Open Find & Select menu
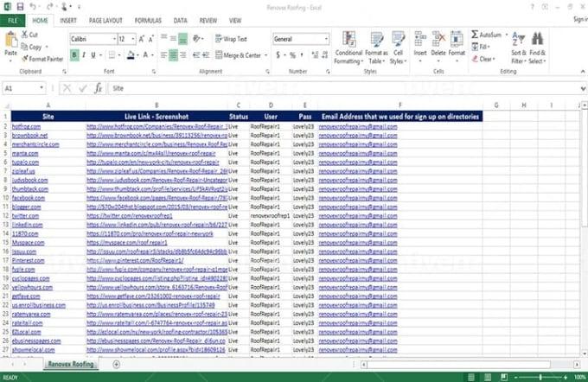 pyautogui.click(x=537, y=48)
